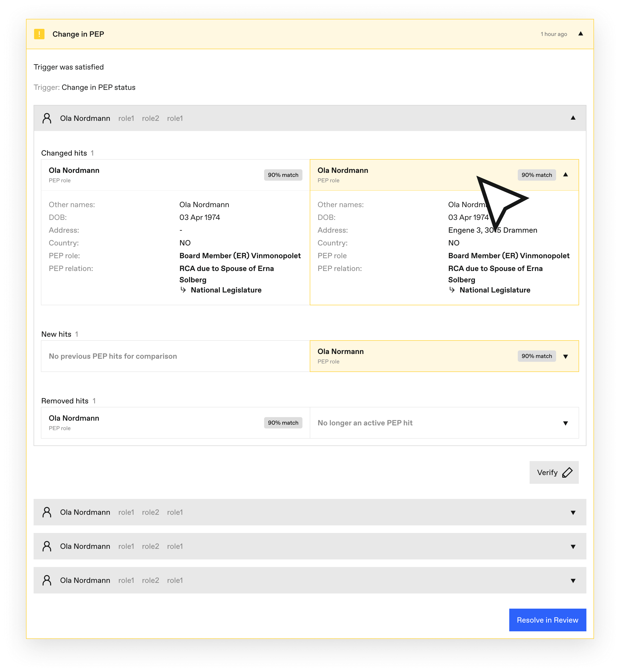Viewport: 620px width, 672px height.
Task: Click the Ola Nordmann other-names value in the left card
Action: [204, 205]
